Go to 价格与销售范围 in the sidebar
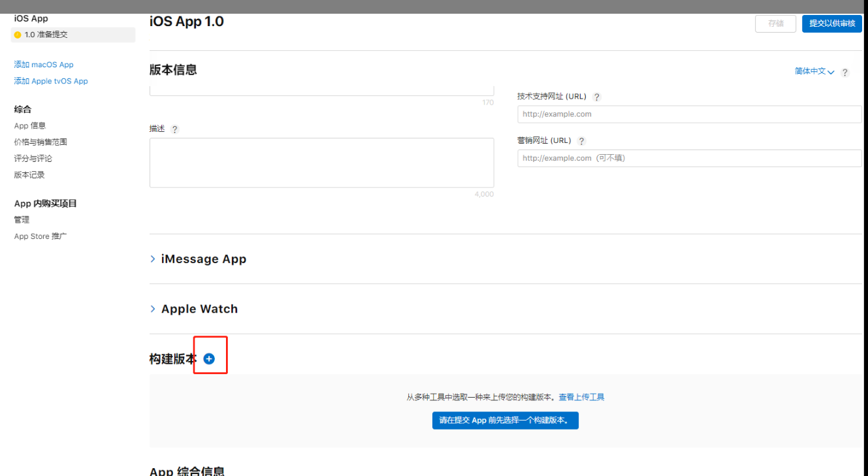The image size is (868, 476). [40, 142]
